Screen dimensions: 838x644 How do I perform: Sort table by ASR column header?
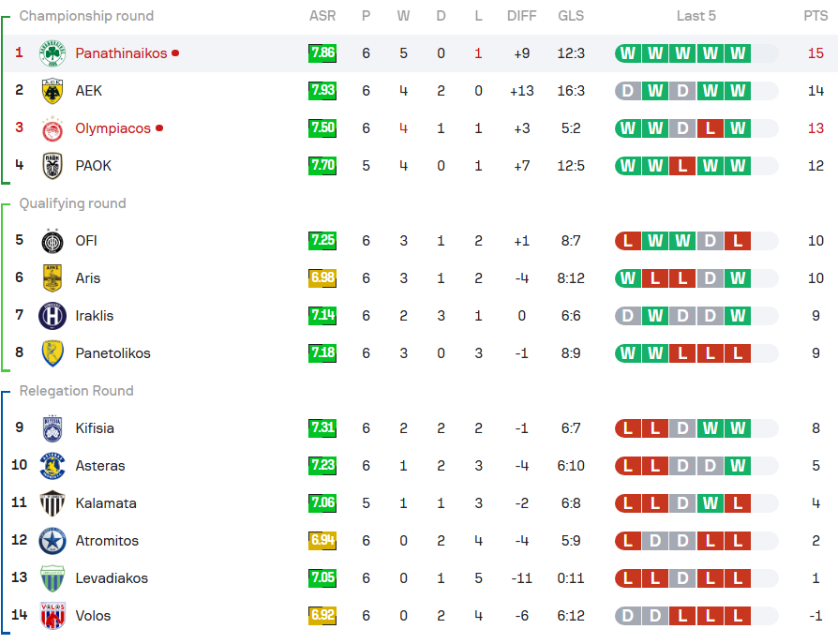tap(322, 16)
